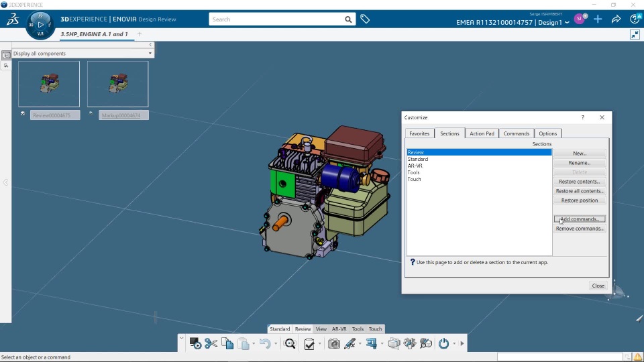644x362 pixels.
Task: Click the Add commands... button
Action: coord(580,219)
